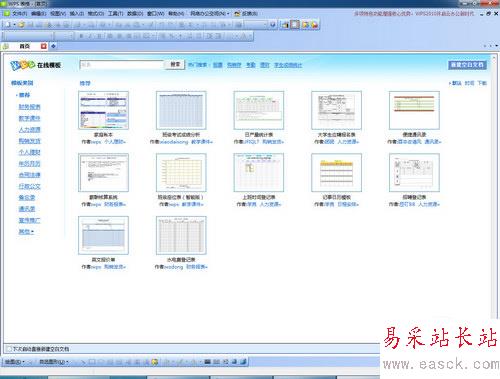The image size is (500, 379).
Task: Click the last icon in top-right toolbar group
Action: [314, 24]
